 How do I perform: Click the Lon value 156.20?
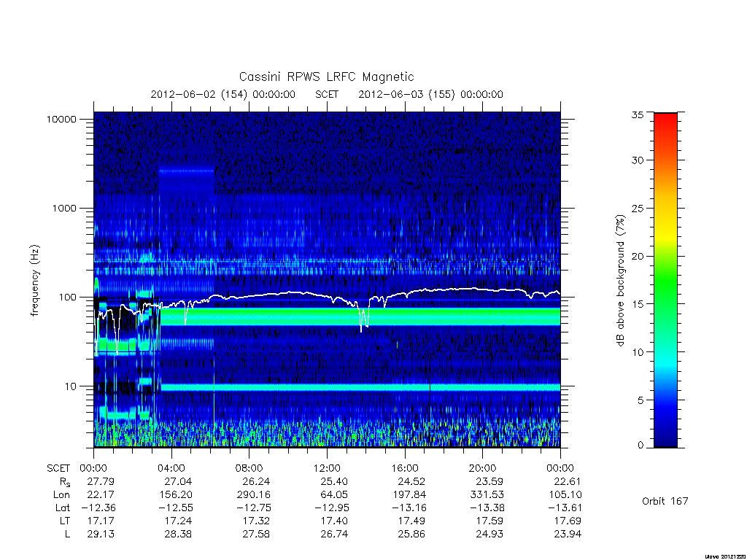click(x=175, y=495)
